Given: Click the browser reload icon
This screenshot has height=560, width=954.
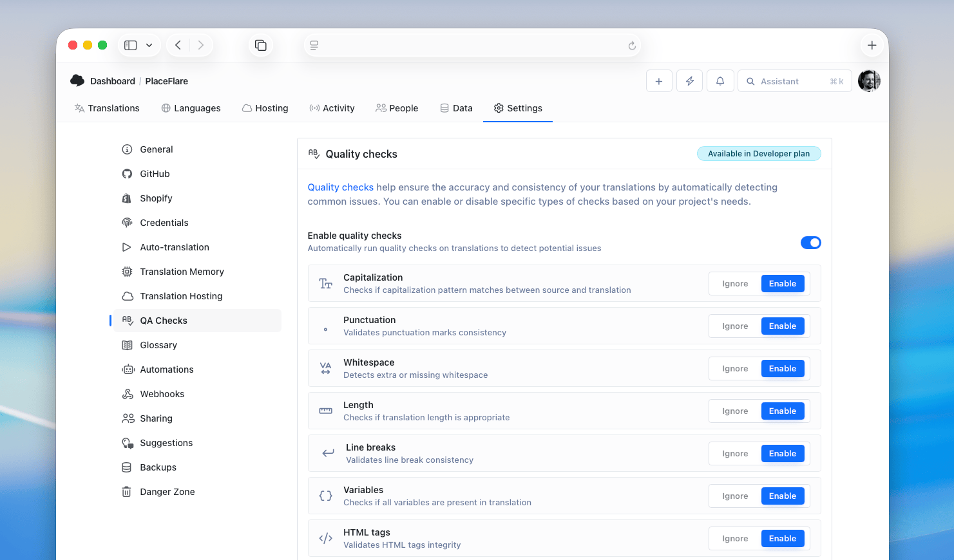Looking at the screenshot, I should pyautogui.click(x=632, y=46).
